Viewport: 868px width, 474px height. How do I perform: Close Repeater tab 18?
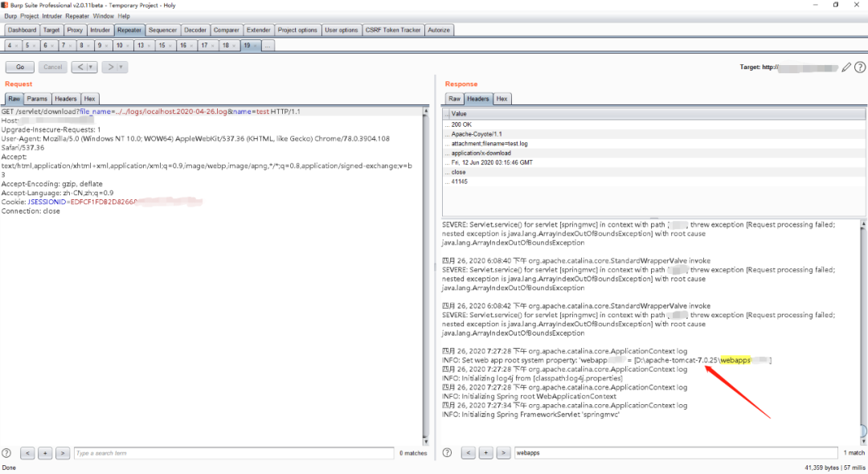[234, 46]
